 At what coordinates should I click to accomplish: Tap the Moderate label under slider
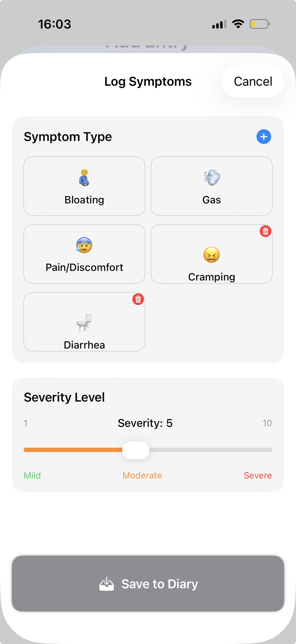(142, 475)
